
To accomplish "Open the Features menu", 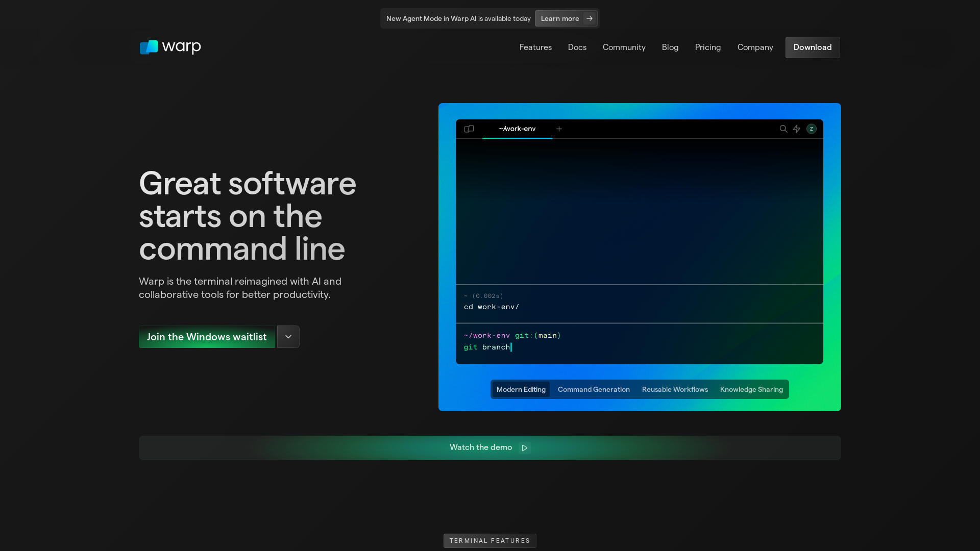I will click(x=535, y=47).
